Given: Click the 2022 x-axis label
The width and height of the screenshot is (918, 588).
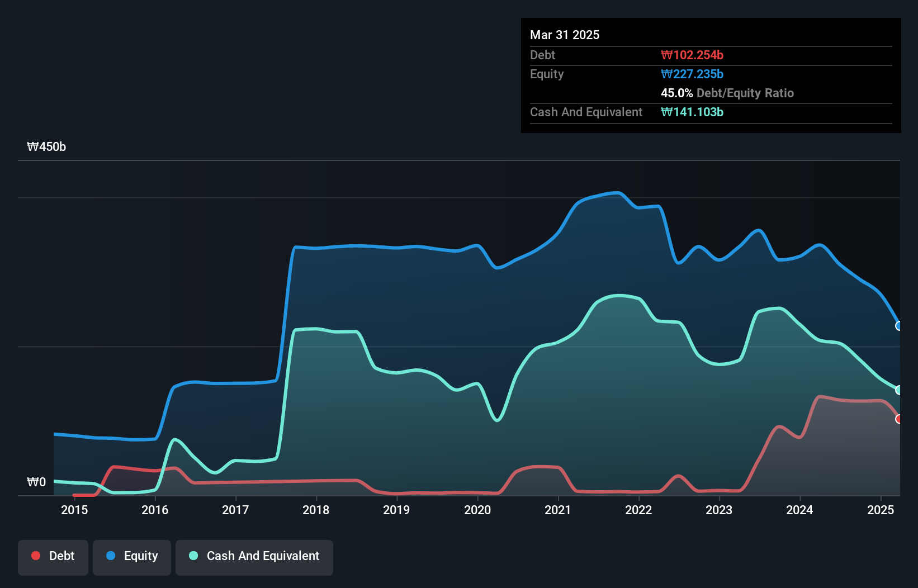Looking at the screenshot, I should coord(638,510).
